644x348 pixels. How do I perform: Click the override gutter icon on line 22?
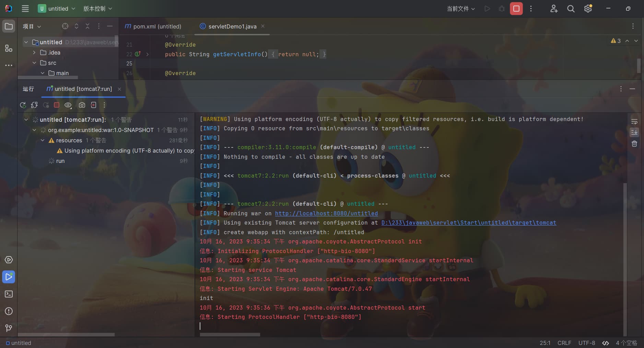pyautogui.click(x=138, y=54)
